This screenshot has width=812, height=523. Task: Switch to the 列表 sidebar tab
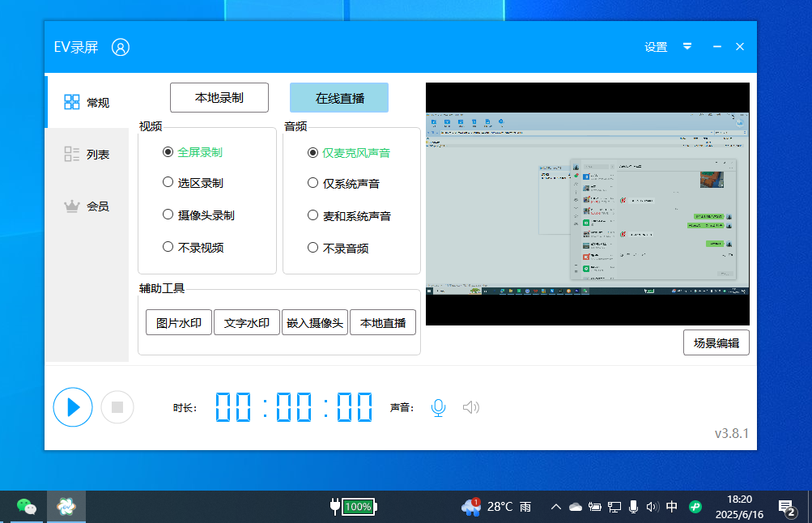point(87,154)
